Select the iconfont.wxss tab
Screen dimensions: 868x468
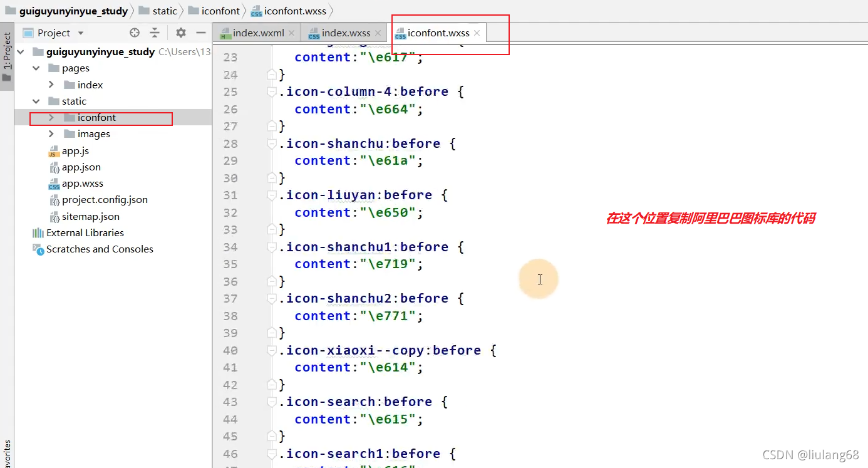tap(438, 33)
